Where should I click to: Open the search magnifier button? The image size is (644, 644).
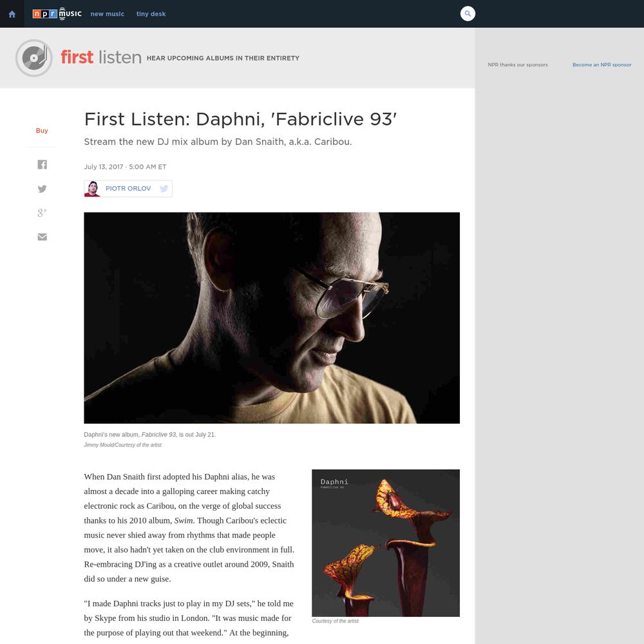coord(468,14)
